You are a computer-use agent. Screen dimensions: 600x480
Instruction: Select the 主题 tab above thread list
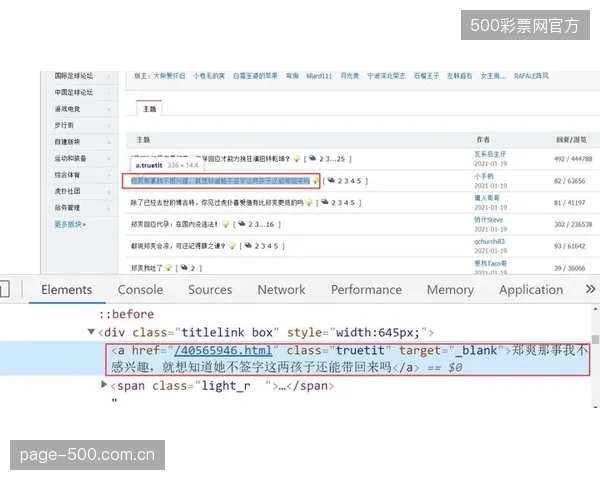(149, 109)
